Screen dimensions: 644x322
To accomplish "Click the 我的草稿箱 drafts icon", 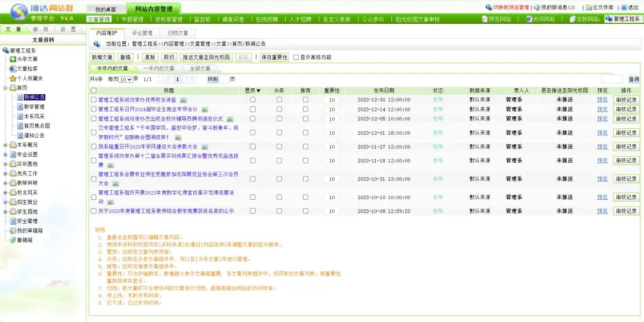I will (x=13, y=231).
